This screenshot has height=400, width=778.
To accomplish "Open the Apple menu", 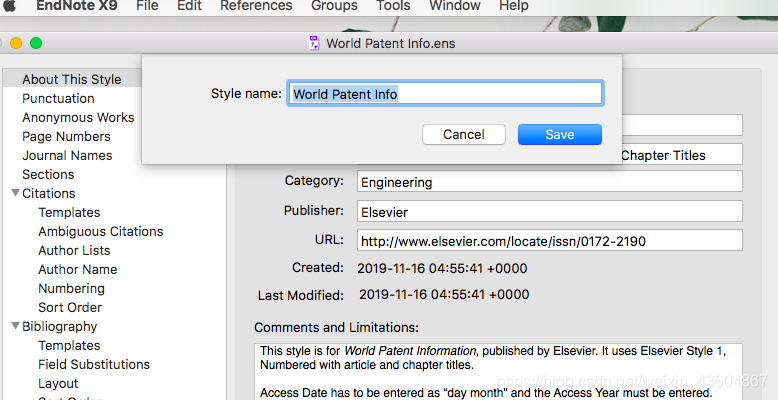I will pos(9,5).
